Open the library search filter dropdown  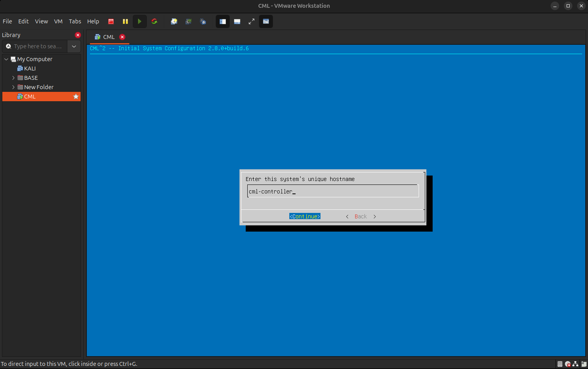pyautogui.click(x=74, y=46)
